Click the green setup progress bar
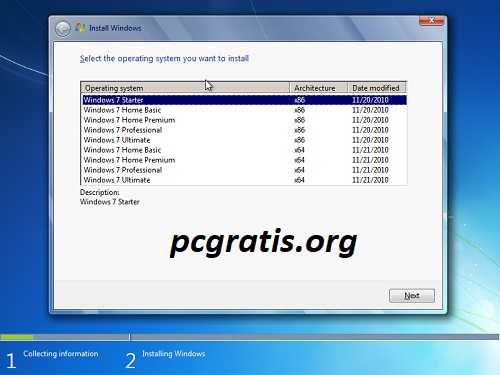Viewport: 500px width, 375px height. pos(17,337)
